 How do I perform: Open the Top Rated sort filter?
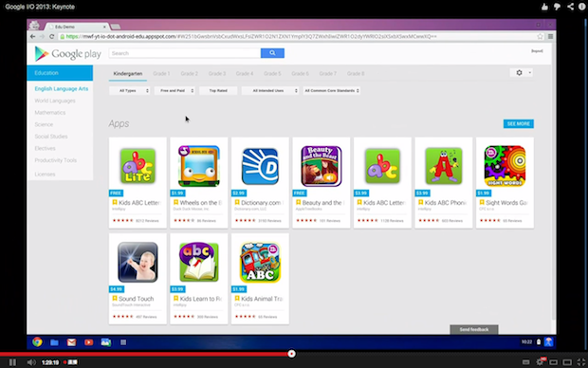[x=218, y=90]
